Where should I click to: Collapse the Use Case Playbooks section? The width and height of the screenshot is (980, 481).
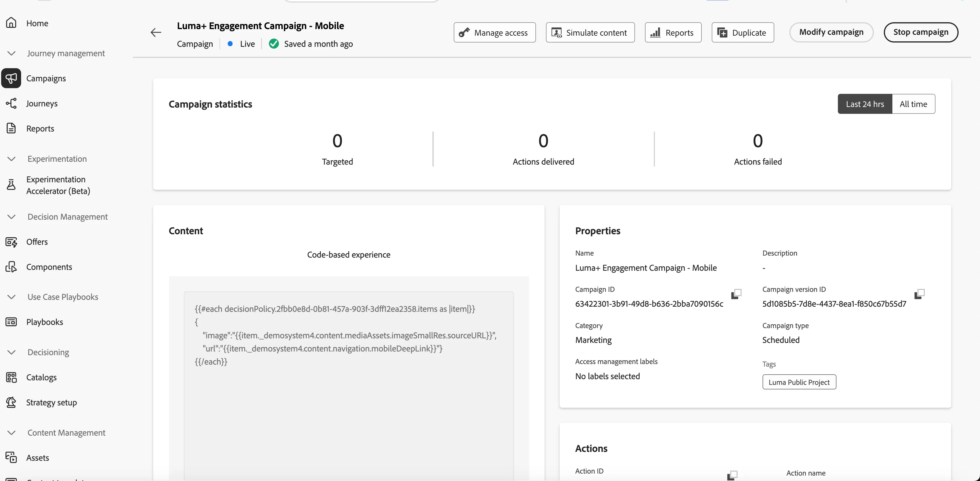[11, 297]
